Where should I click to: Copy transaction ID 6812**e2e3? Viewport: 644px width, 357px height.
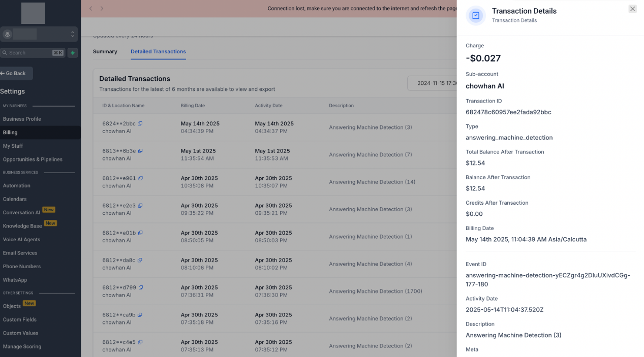[140, 206]
